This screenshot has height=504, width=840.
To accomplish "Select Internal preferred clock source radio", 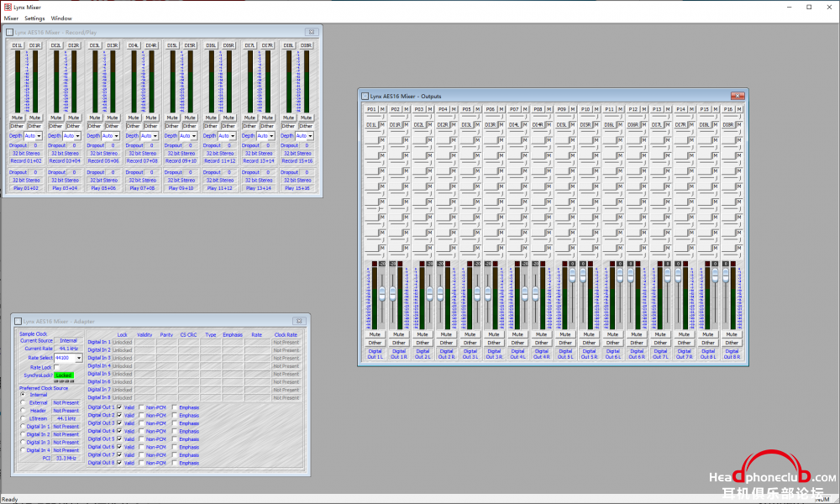I will coord(23,395).
